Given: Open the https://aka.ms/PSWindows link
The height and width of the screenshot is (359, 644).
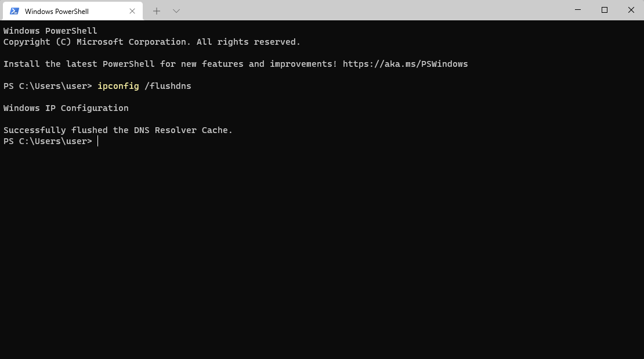Looking at the screenshot, I should (x=406, y=64).
